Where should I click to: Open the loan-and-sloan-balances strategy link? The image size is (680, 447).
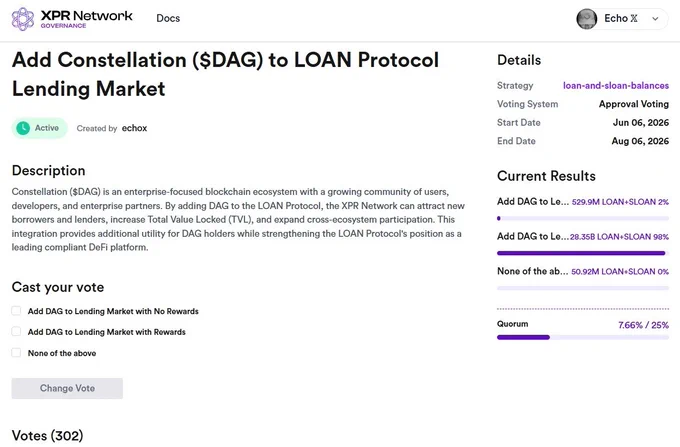(x=616, y=85)
